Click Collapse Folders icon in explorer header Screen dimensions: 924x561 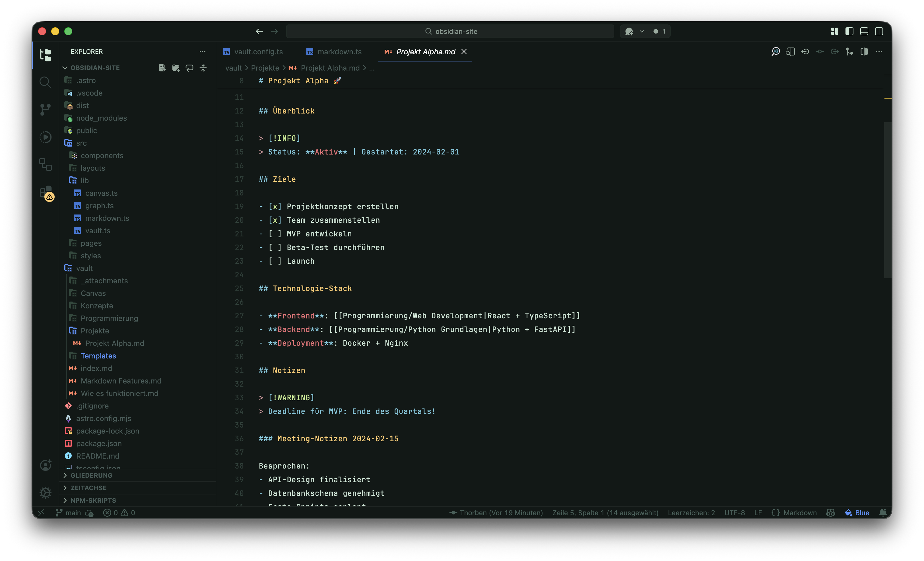tap(203, 68)
